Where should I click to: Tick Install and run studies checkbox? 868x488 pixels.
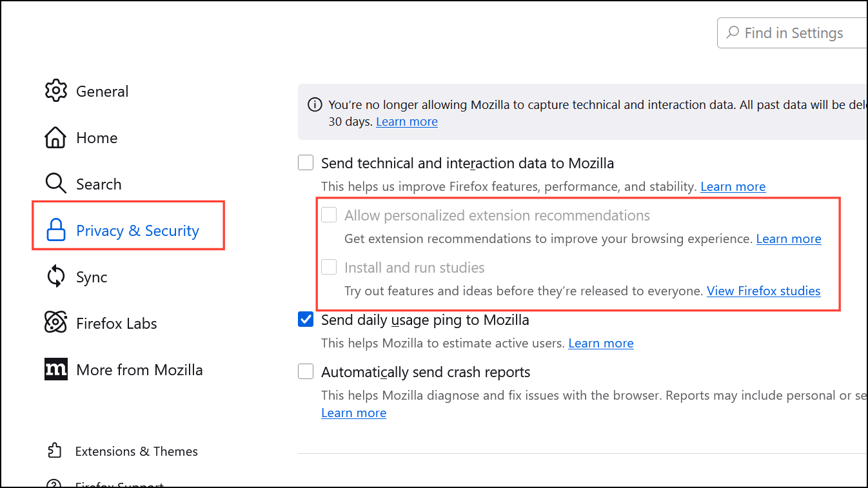[329, 267]
